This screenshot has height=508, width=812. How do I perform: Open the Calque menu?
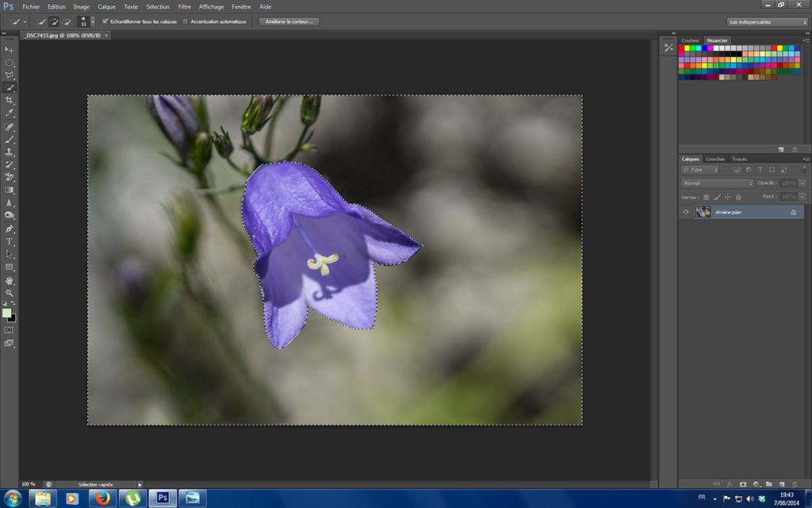click(107, 6)
